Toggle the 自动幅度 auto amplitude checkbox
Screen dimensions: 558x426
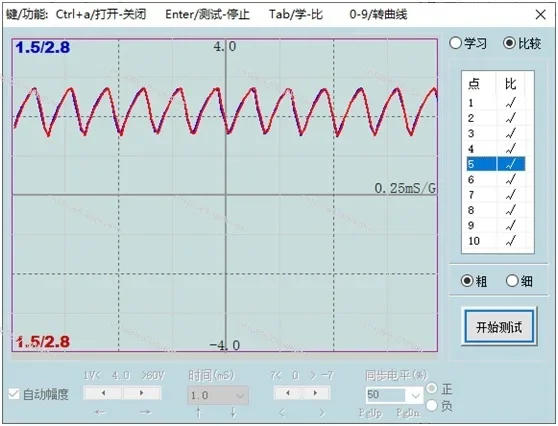[14, 394]
